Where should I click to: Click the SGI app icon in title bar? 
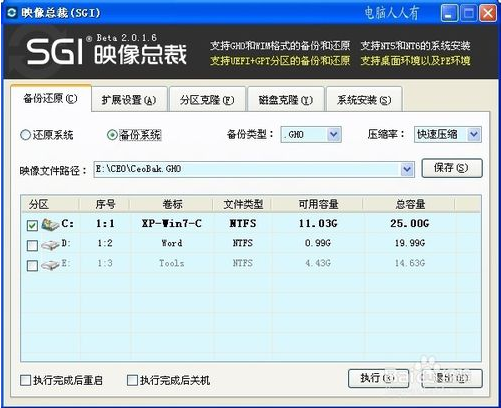pos(12,13)
